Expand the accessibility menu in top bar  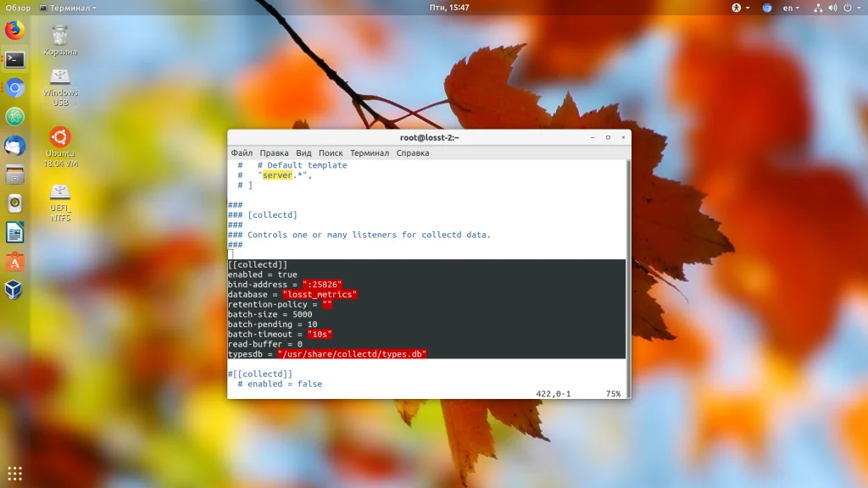pos(737,8)
